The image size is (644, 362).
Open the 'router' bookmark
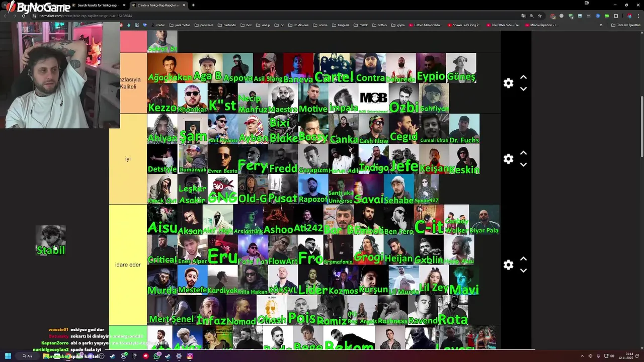[x=158, y=25]
